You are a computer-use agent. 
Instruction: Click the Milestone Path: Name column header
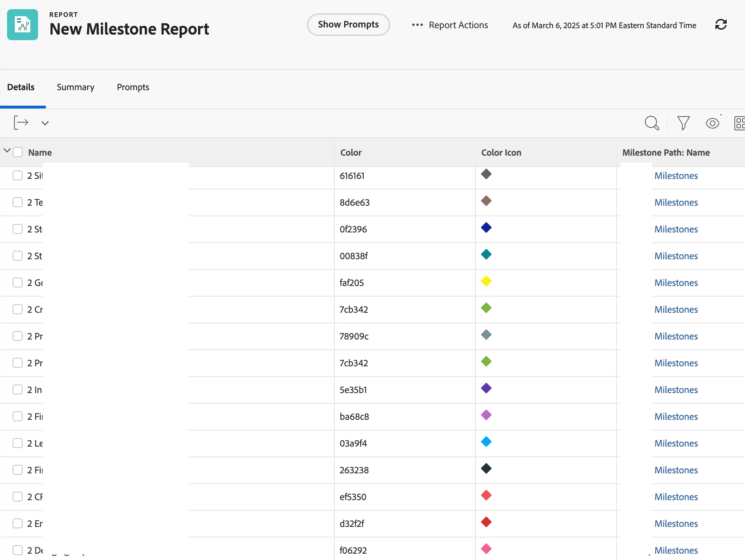tap(666, 153)
